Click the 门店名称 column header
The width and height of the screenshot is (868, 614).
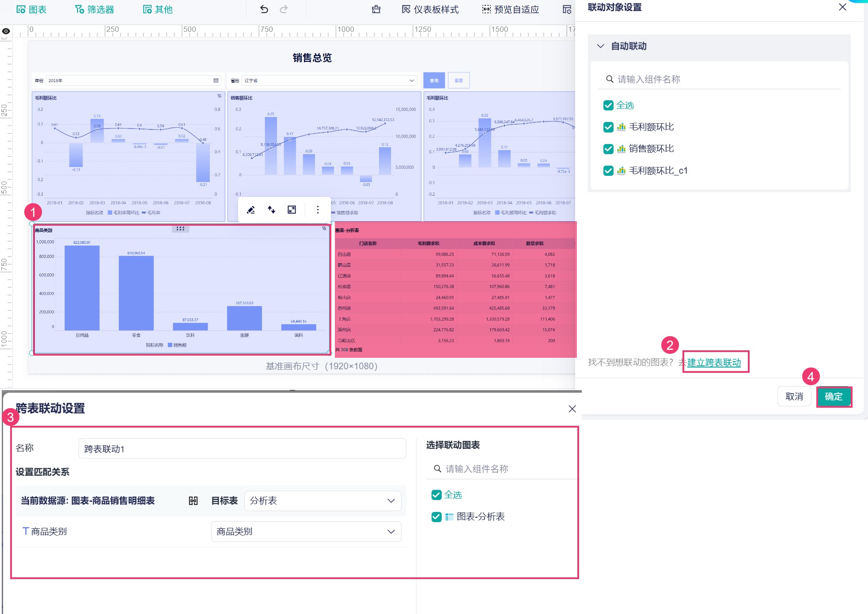368,243
